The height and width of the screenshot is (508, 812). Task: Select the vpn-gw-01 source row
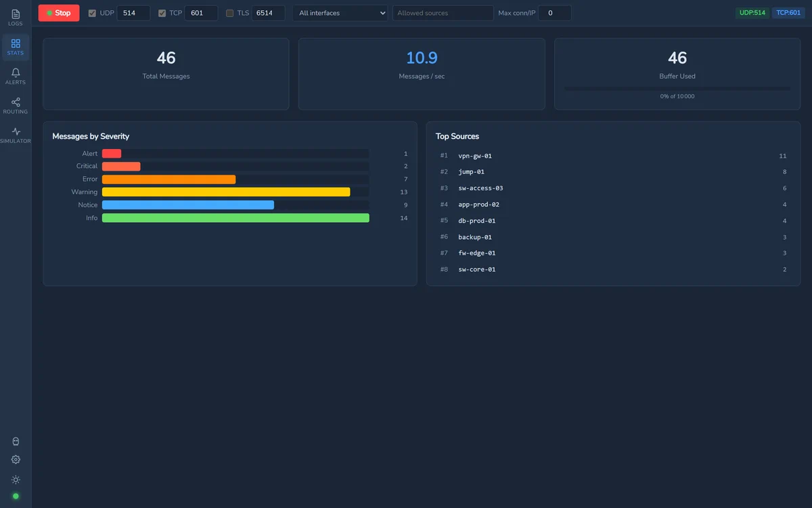pos(613,156)
